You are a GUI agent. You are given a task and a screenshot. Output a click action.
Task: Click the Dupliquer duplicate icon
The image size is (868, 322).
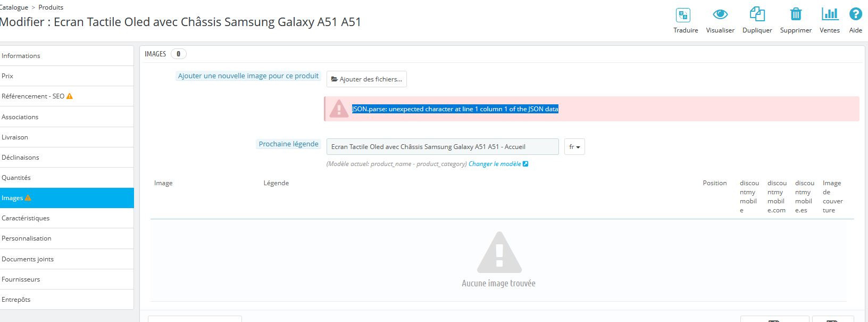pos(757,15)
